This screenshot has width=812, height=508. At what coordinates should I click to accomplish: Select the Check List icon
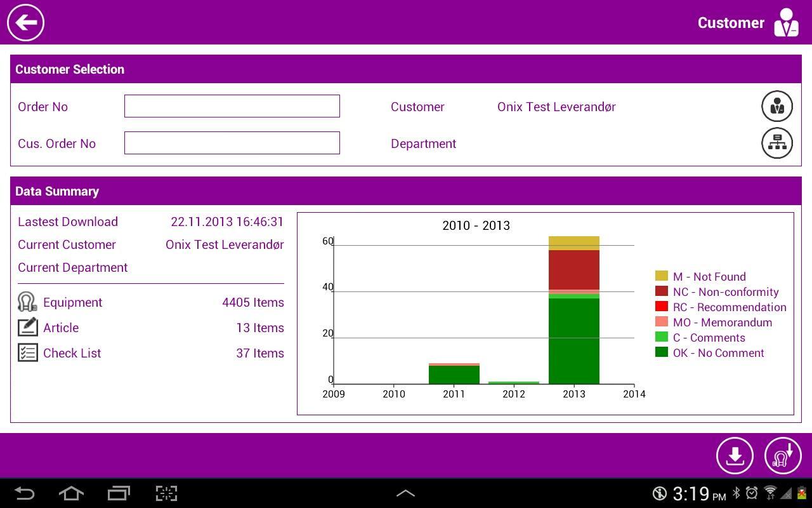(27, 352)
